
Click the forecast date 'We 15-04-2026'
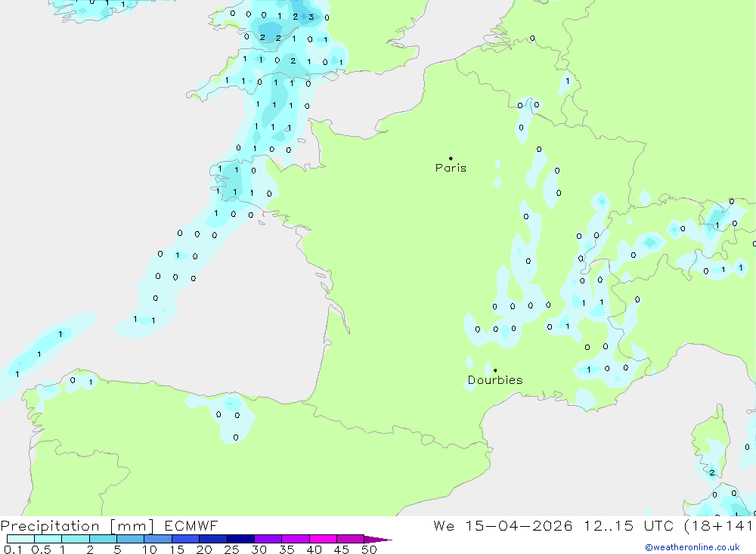tap(503, 525)
